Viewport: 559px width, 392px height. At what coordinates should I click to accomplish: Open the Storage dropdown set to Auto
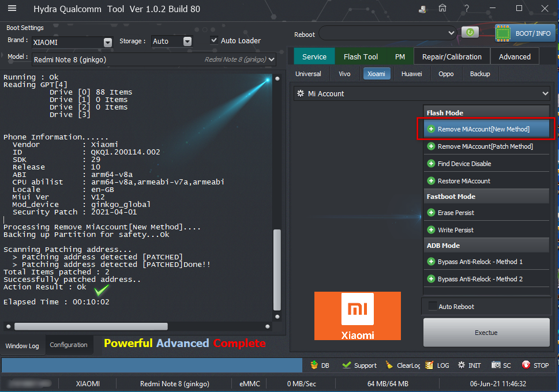click(187, 42)
